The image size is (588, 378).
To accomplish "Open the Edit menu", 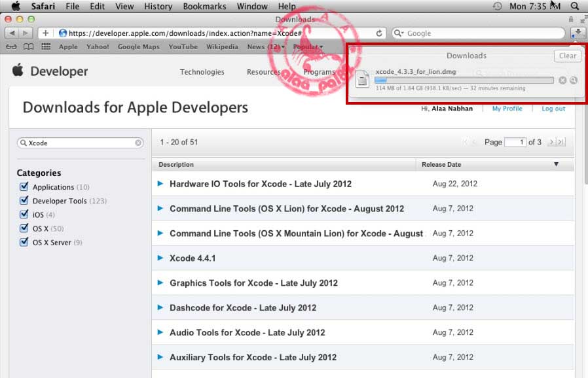I will coord(97,7).
